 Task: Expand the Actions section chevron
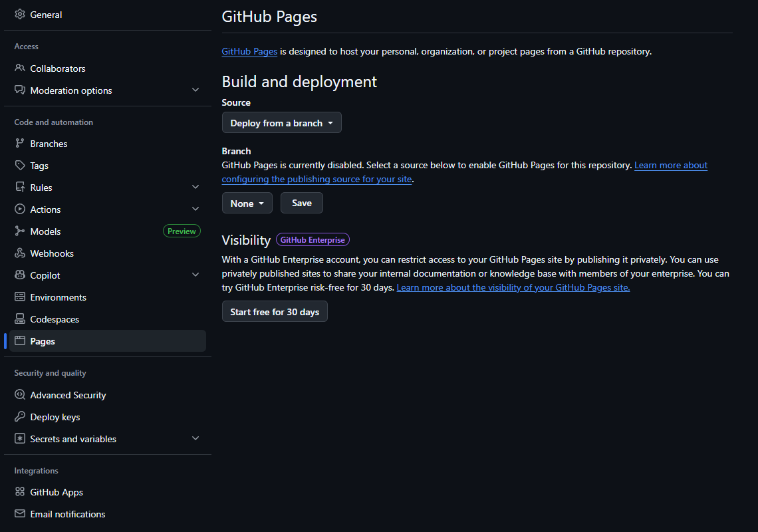[195, 209]
